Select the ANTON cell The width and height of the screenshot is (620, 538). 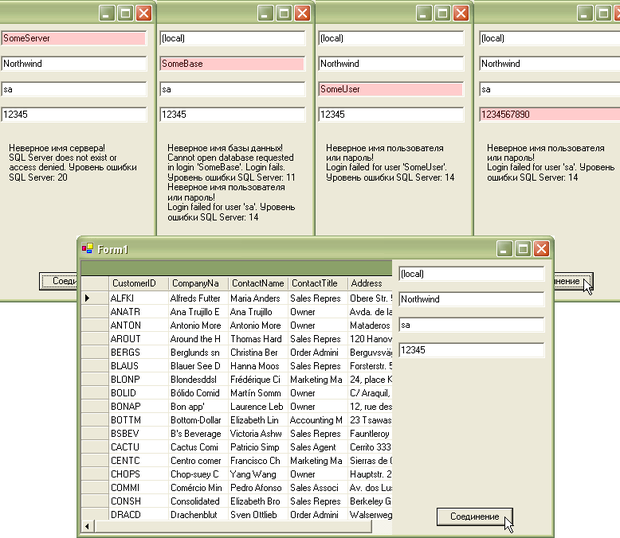click(x=138, y=325)
